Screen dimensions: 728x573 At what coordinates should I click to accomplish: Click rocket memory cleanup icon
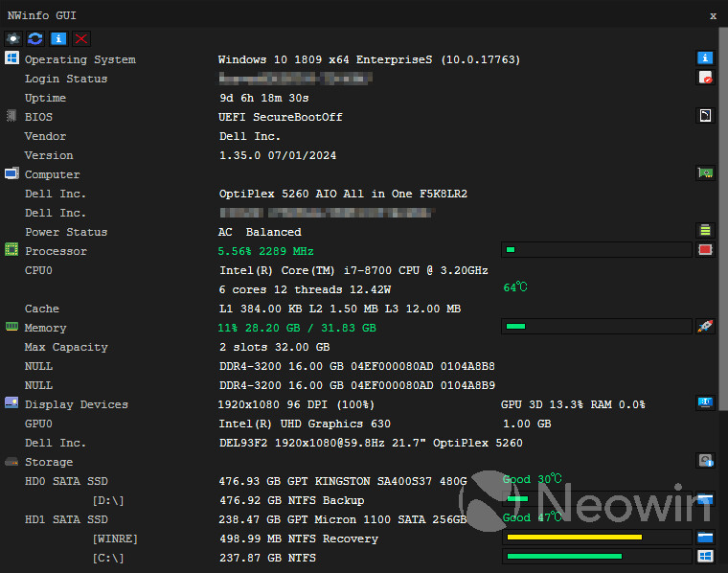coord(705,326)
